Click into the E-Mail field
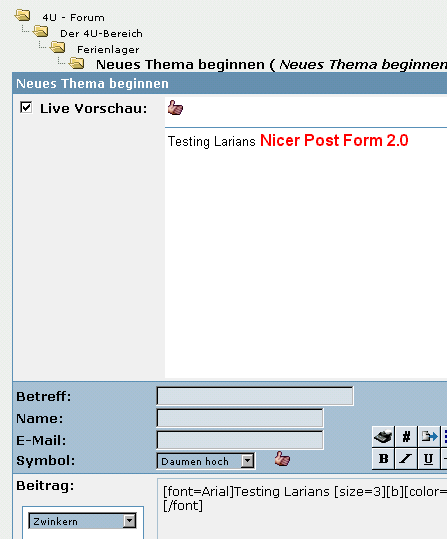Screen dimensions: 447x539 pos(240,440)
